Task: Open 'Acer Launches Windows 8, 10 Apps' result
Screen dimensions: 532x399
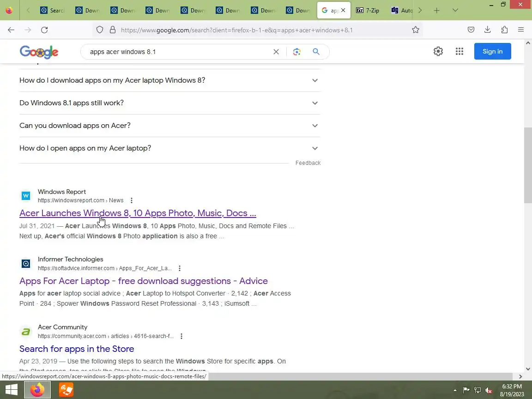Action: (x=138, y=213)
